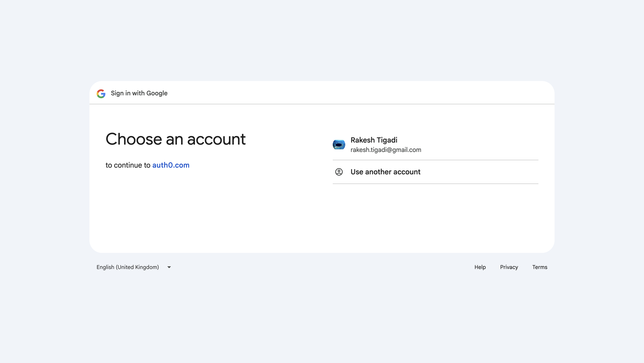Choose the rakesh.tigadi@gmail.com email address
The height and width of the screenshot is (363, 644).
[386, 150]
